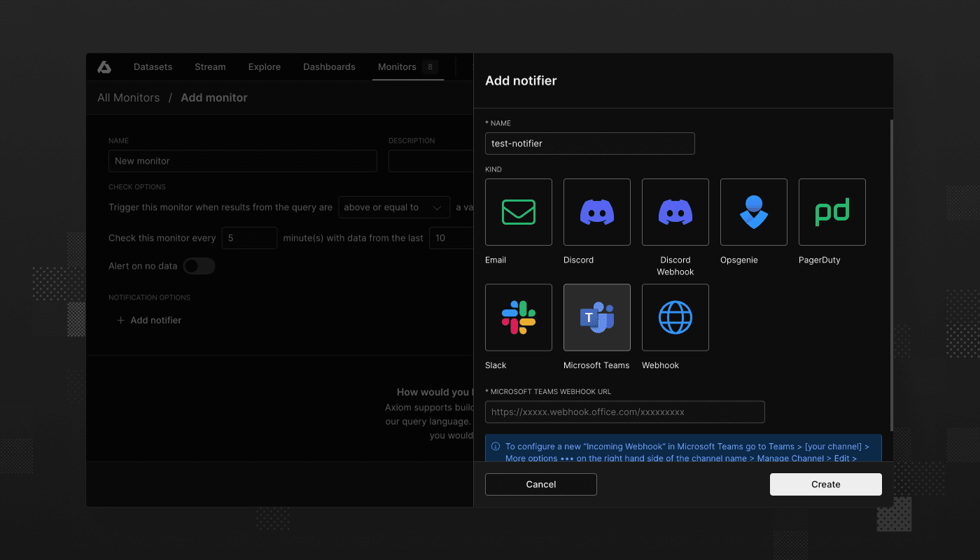The height and width of the screenshot is (560, 980).
Task: Expand the above or equal to selector
Action: (x=394, y=207)
